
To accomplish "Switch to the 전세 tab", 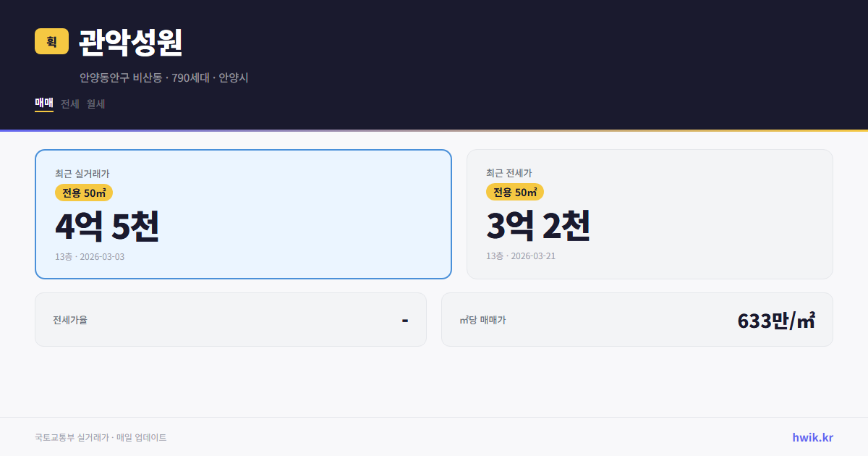I will click(x=68, y=104).
